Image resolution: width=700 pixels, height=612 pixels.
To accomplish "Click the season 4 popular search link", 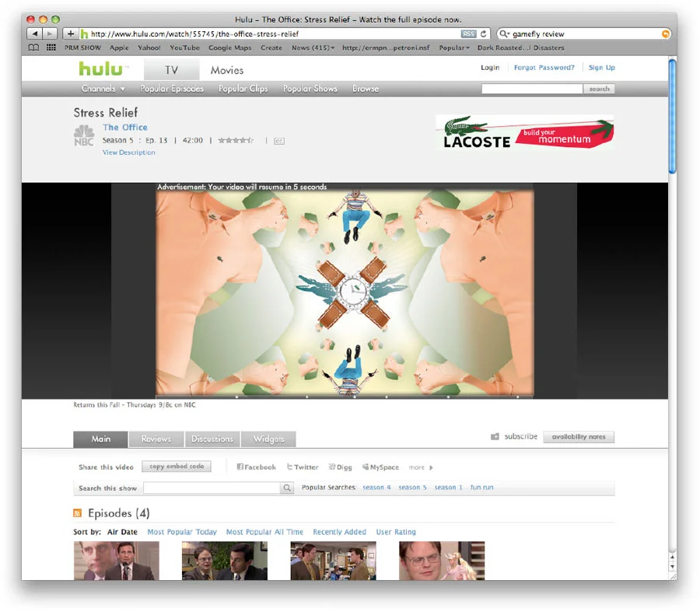I will 376,487.
